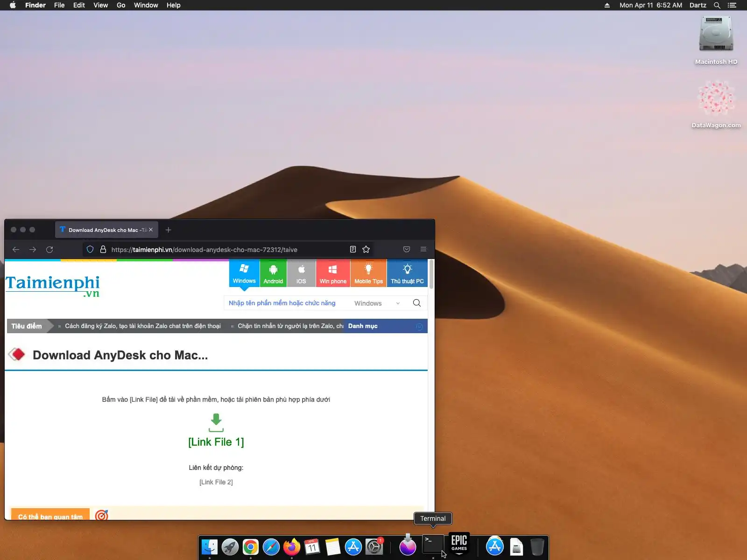The height and width of the screenshot is (560, 747).
Task: Open the Zalo stranger message blocking headline
Action: point(290,326)
